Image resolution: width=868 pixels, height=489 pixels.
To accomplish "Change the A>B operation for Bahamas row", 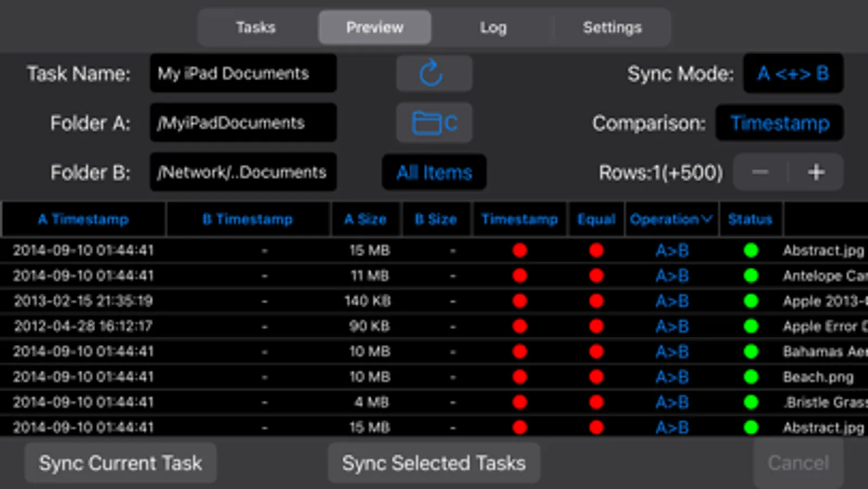I will click(672, 352).
